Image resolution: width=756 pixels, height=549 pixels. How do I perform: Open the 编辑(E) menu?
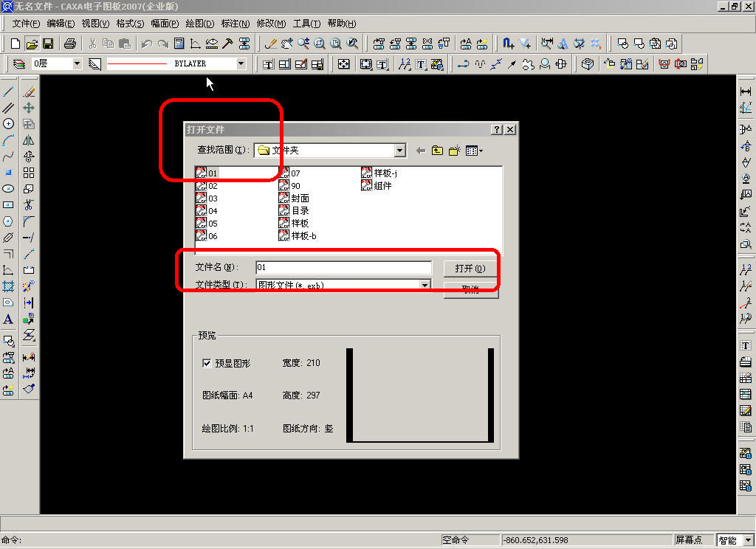tap(61, 24)
